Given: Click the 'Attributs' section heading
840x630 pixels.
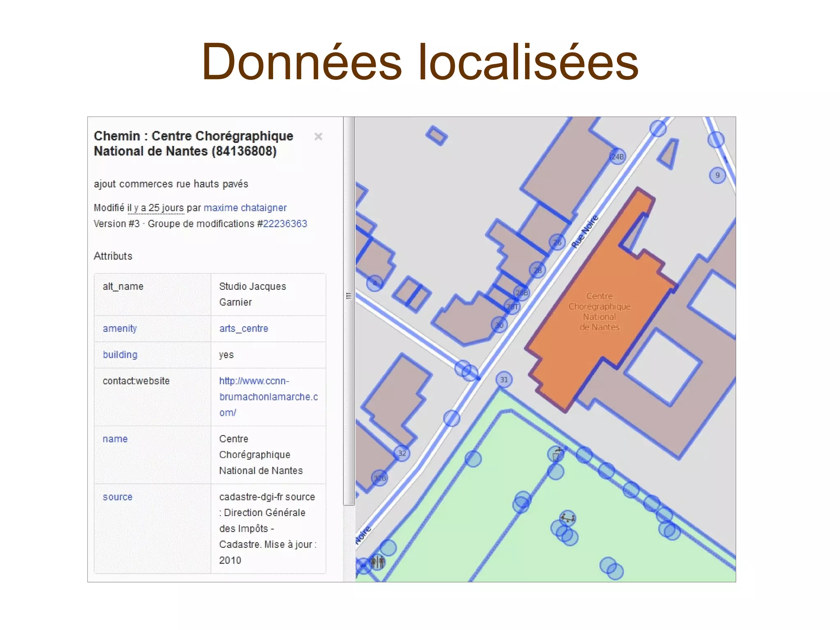Looking at the screenshot, I should tap(113, 256).
